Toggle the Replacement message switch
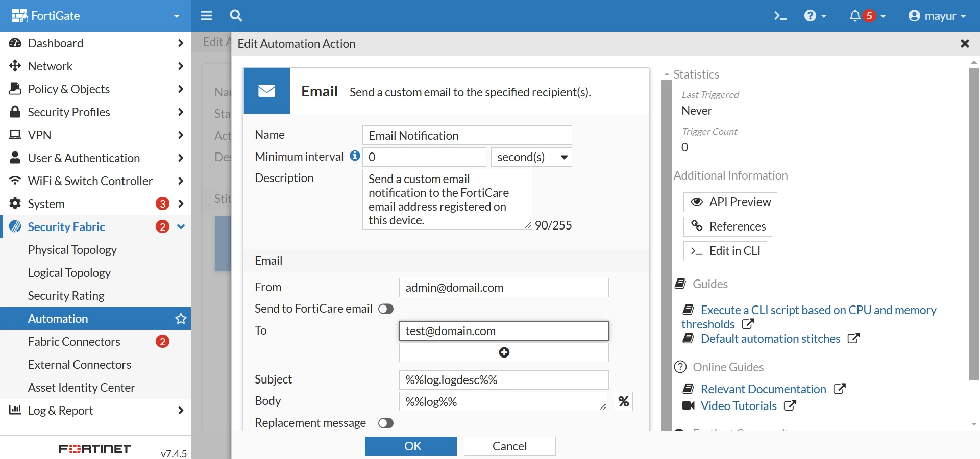Viewport: 980px width, 459px height. tap(386, 423)
